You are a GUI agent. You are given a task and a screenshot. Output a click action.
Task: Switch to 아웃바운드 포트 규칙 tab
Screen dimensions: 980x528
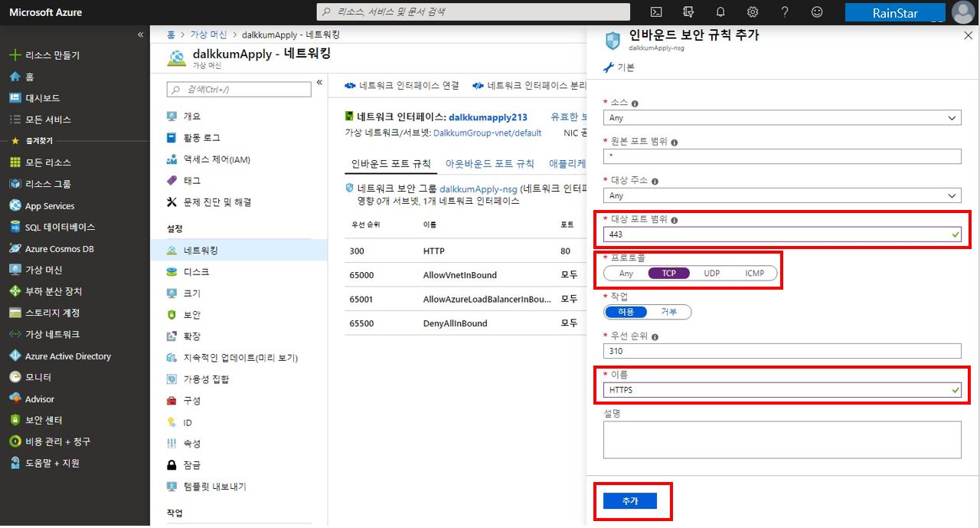pyautogui.click(x=490, y=164)
